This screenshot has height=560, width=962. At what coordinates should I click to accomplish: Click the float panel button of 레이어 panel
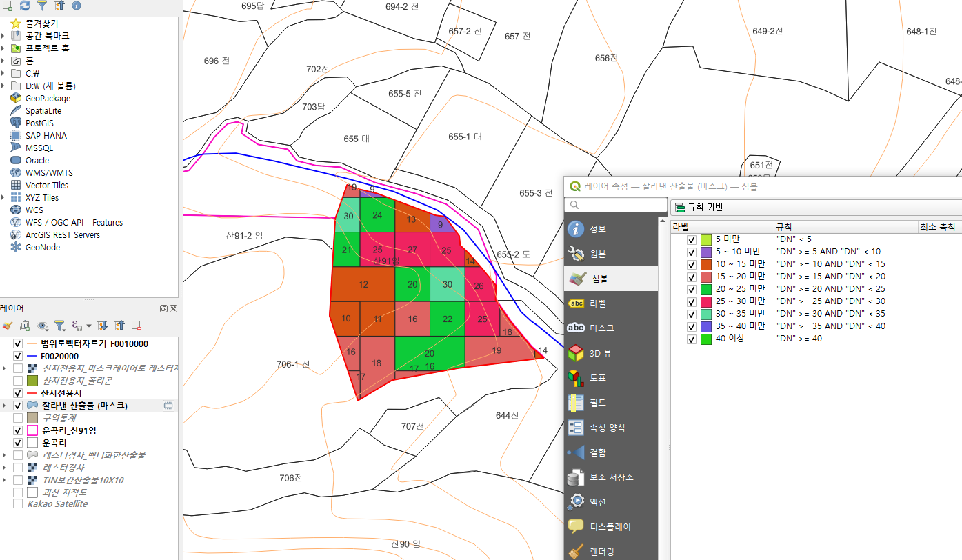pyautogui.click(x=164, y=309)
